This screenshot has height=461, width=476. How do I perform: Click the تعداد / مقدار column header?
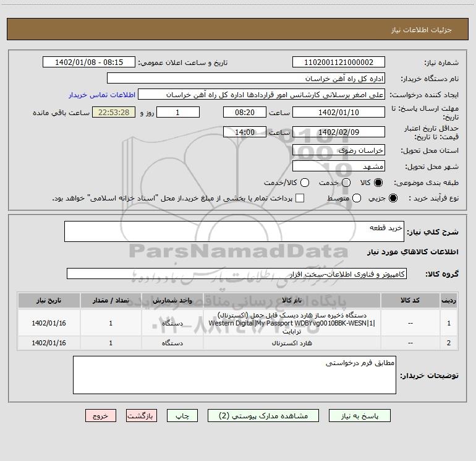click(x=111, y=300)
